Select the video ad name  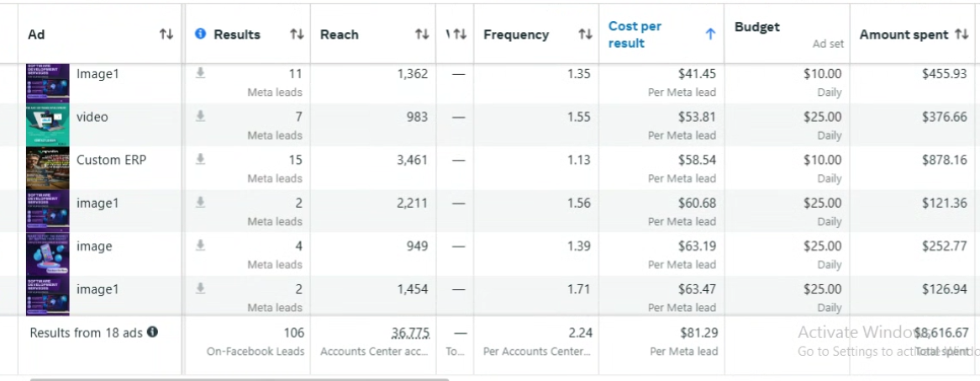(x=92, y=117)
